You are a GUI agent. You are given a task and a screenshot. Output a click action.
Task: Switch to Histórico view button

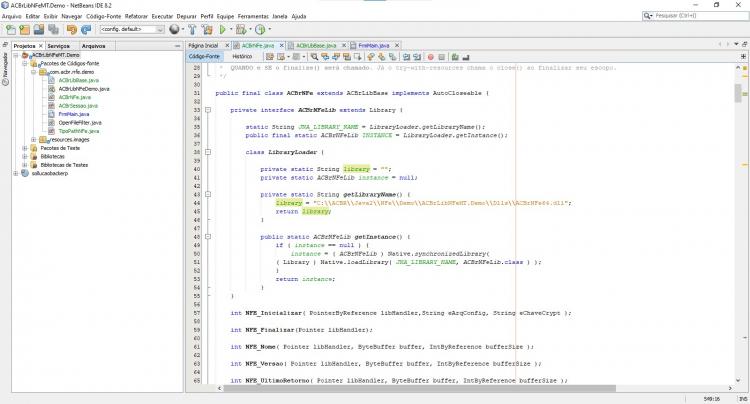point(242,56)
